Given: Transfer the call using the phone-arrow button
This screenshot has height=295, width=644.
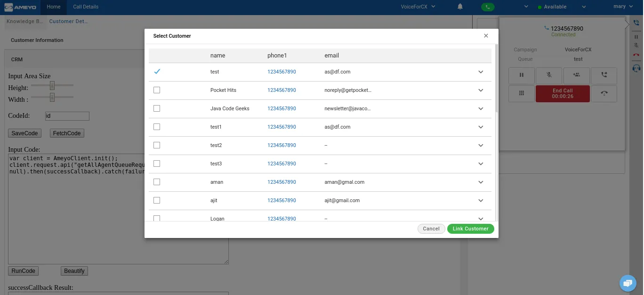Looking at the screenshot, I should pos(604,75).
